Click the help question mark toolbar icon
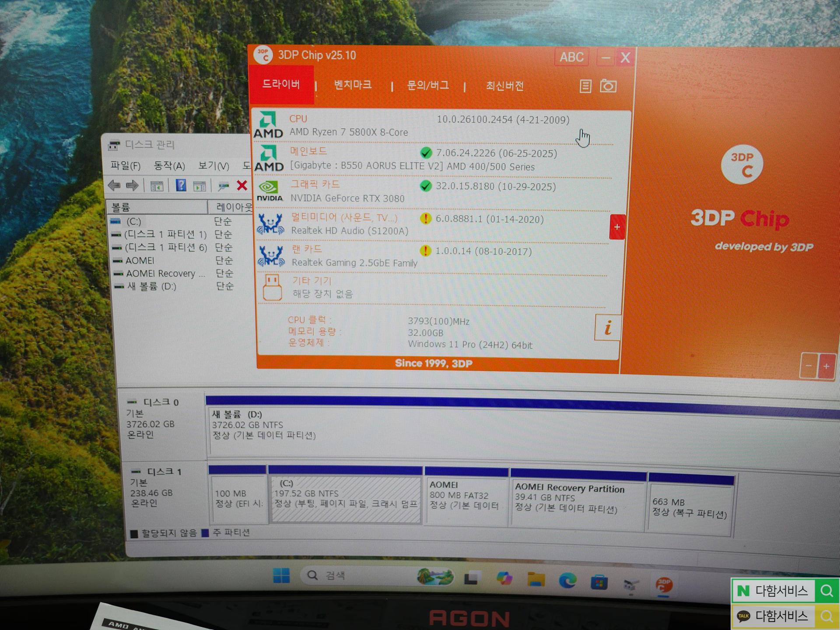Viewport: 840px width, 630px height. [x=181, y=185]
